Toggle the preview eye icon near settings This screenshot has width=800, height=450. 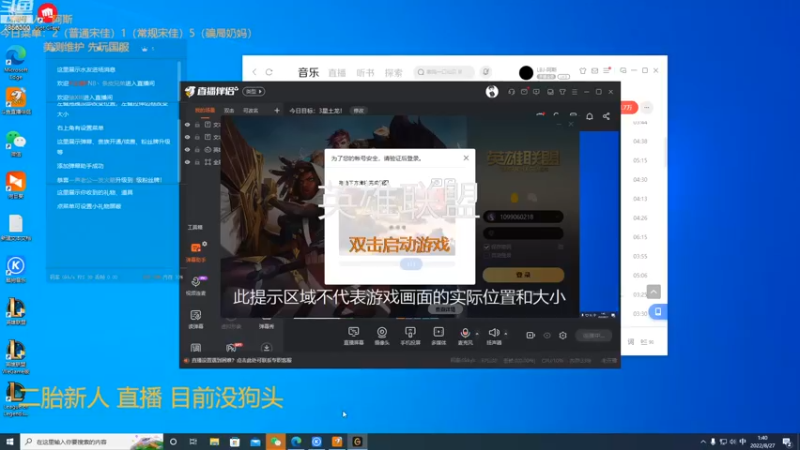click(547, 335)
